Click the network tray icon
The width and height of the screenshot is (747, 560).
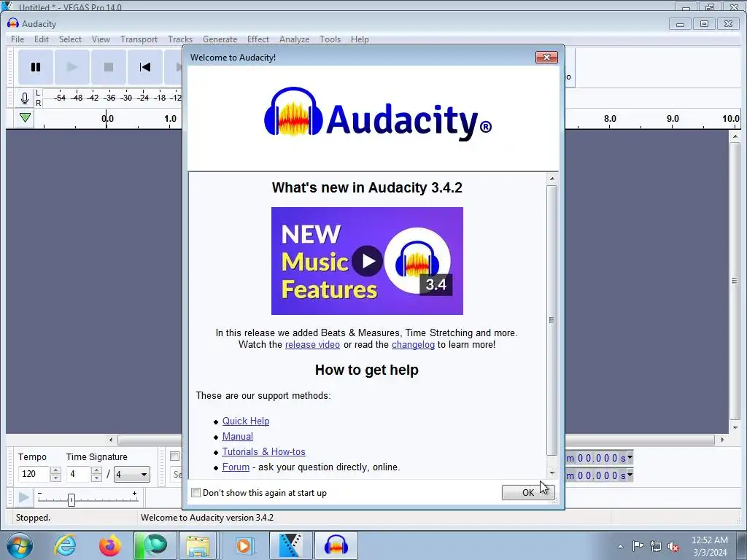coord(656,547)
